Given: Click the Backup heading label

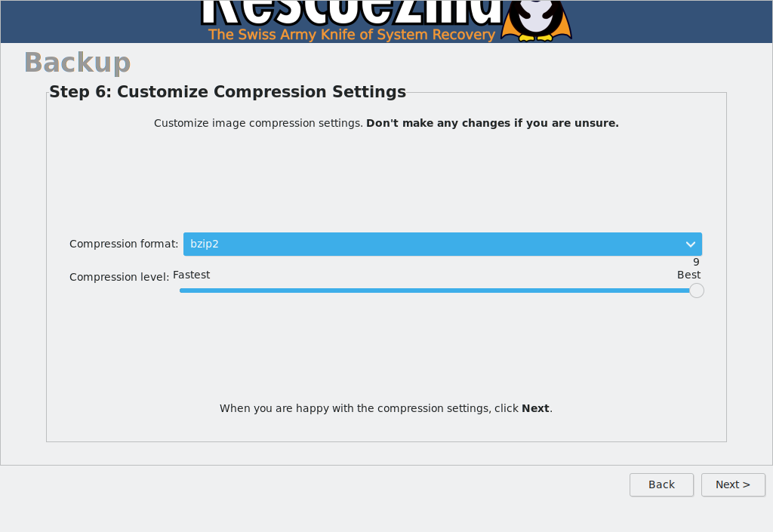Looking at the screenshot, I should tap(76, 63).
